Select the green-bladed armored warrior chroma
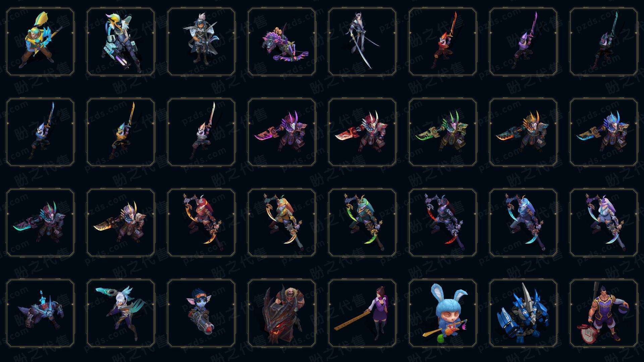This screenshot has height=362, width=644. [442, 132]
